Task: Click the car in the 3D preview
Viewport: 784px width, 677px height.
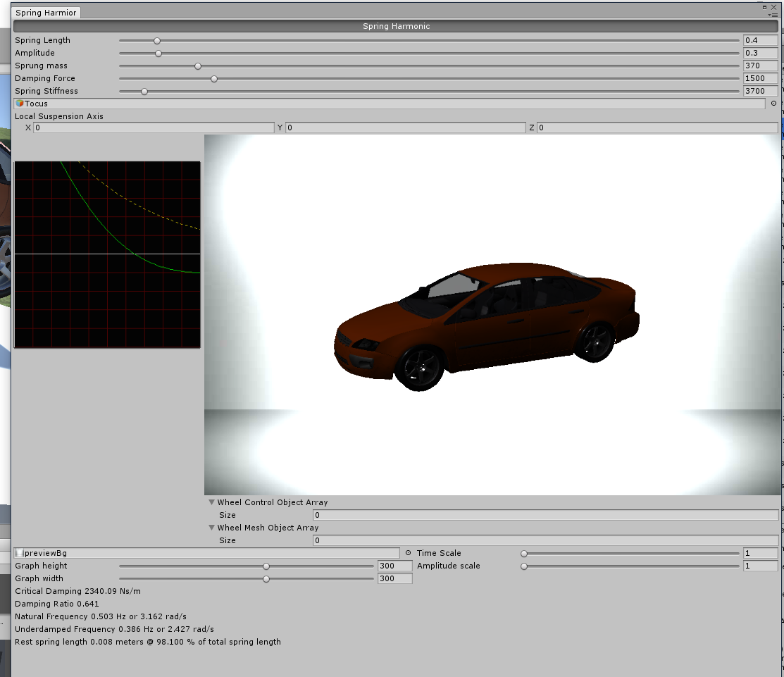Action: click(x=486, y=324)
